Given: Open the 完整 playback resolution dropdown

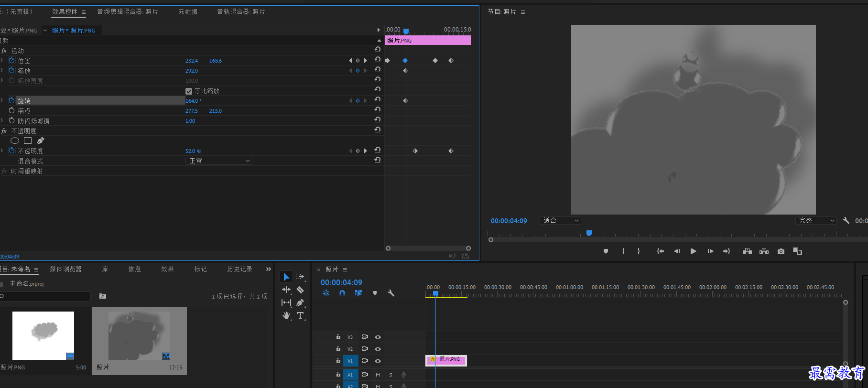Looking at the screenshot, I should tap(816, 220).
